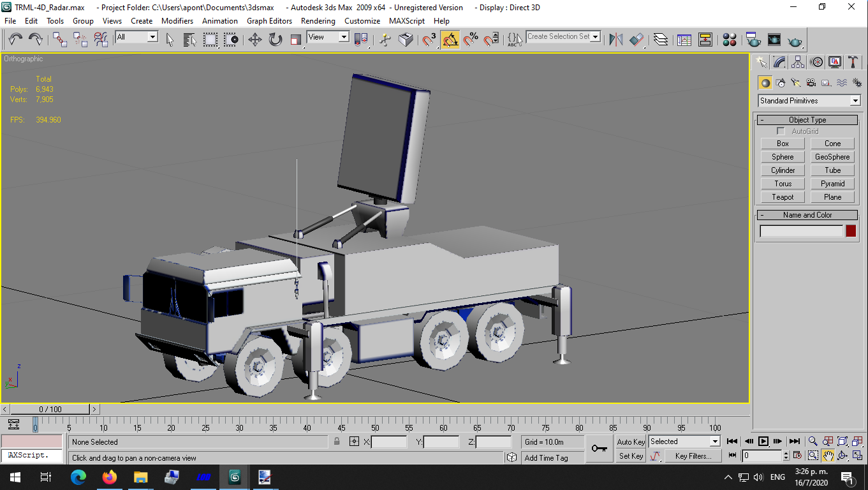Click the Teapot primitive button
The image size is (868, 490).
point(783,197)
